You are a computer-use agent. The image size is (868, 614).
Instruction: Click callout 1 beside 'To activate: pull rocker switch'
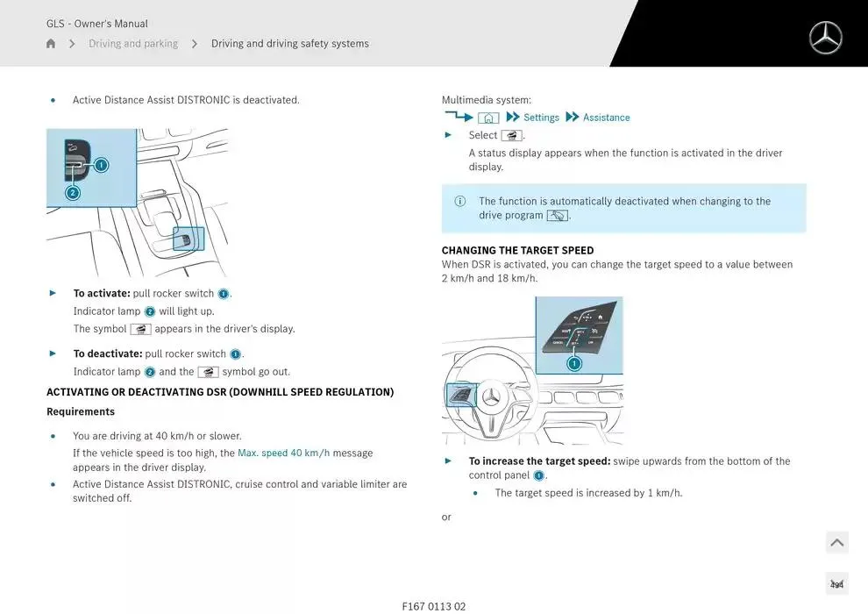(223, 294)
